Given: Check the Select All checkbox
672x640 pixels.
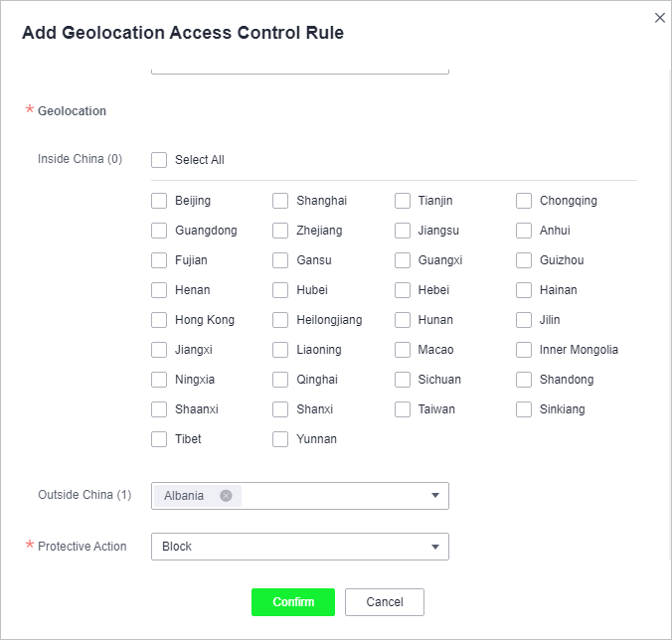Looking at the screenshot, I should (x=159, y=160).
